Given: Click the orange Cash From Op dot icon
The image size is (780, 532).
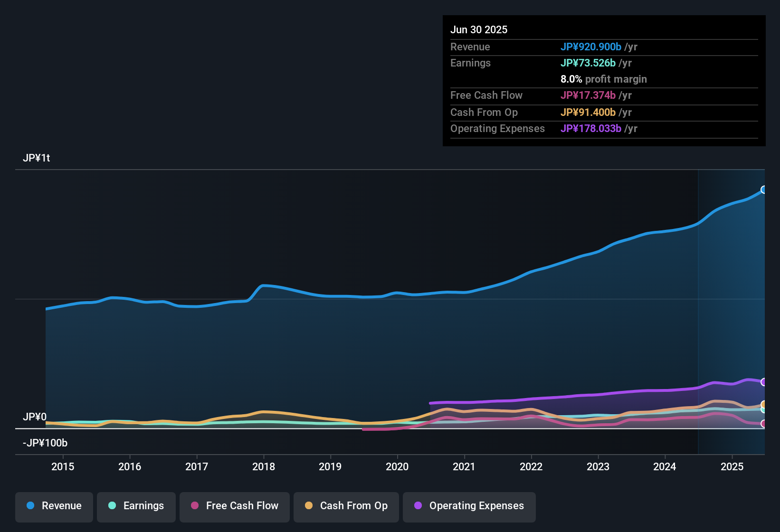Looking at the screenshot, I should 309,506.
